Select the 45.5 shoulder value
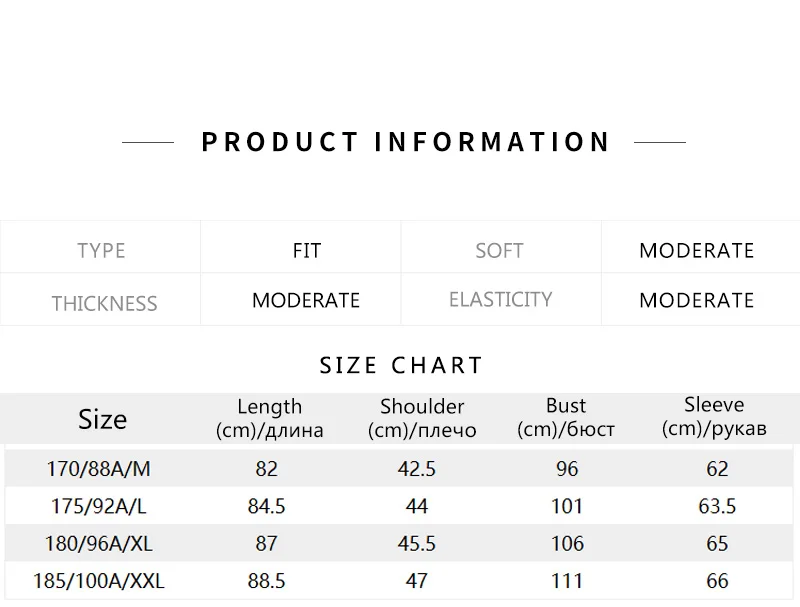The image size is (800, 607). (417, 544)
